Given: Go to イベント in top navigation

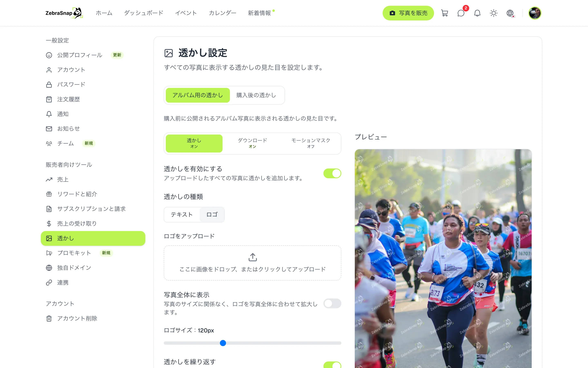Looking at the screenshot, I should [186, 13].
